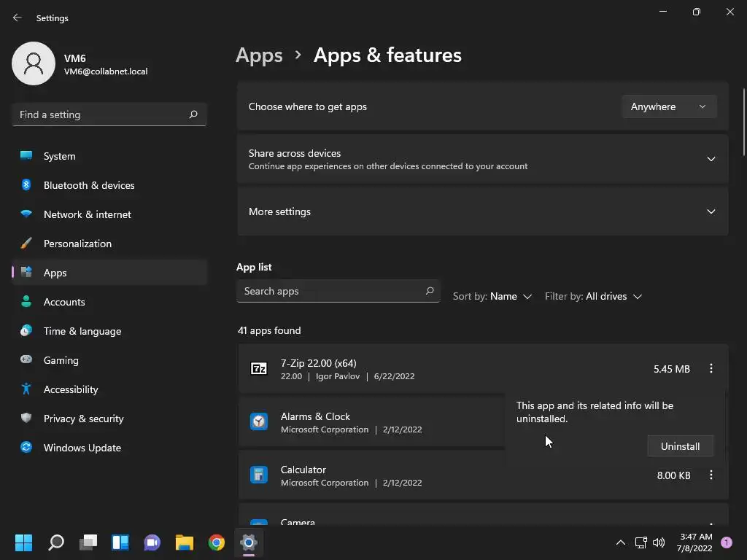The height and width of the screenshot is (560, 747).
Task: Click the 7-Zip app icon
Action: tap(259, 368)
